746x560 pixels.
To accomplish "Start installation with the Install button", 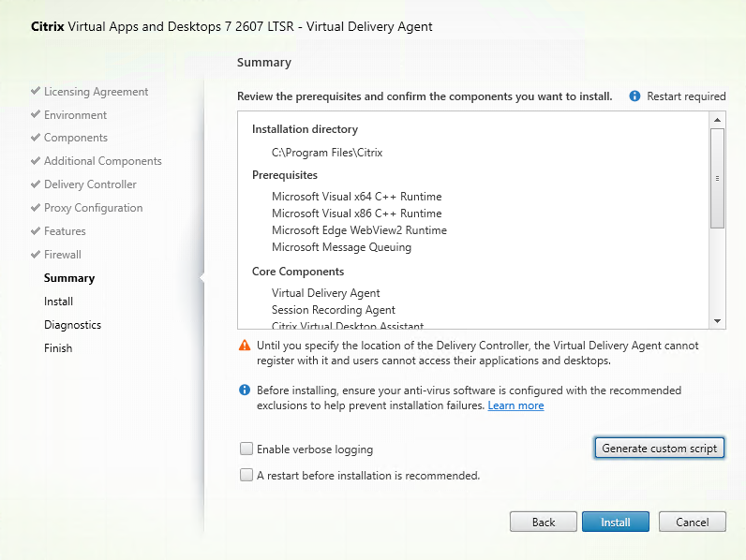I will (616, 522).
